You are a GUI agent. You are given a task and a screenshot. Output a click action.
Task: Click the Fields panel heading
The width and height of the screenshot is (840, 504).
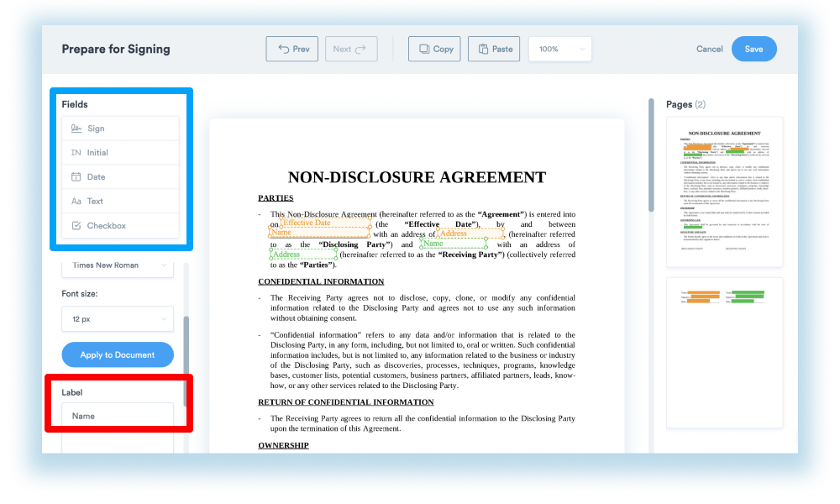tap(75, 104)
